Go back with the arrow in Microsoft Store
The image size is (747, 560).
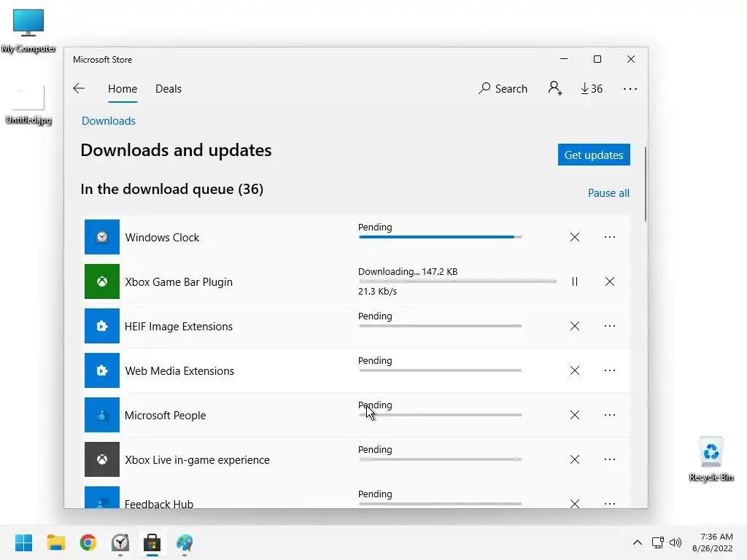tap(79, 88)
